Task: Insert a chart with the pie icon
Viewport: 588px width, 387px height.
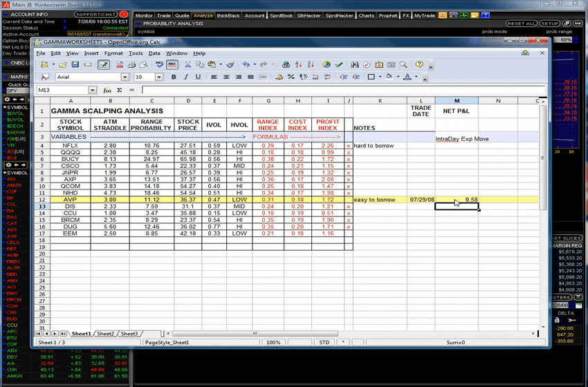Action: (327, 64)
